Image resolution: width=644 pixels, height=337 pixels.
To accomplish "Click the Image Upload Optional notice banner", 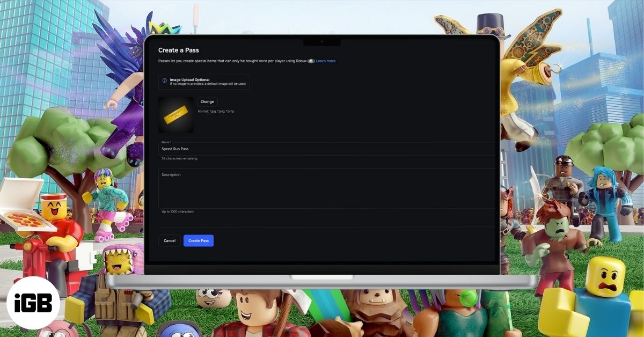I will pyautogui.click(x=204, y=82).
